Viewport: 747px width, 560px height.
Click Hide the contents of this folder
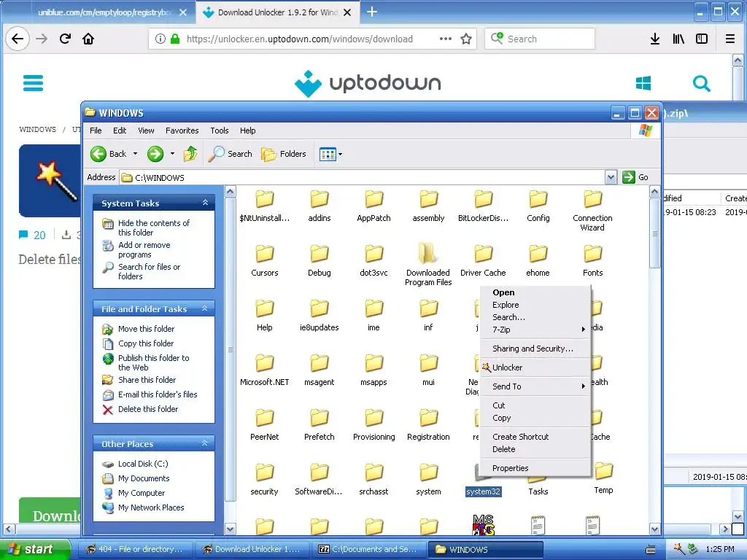click(x=154, y=227)
